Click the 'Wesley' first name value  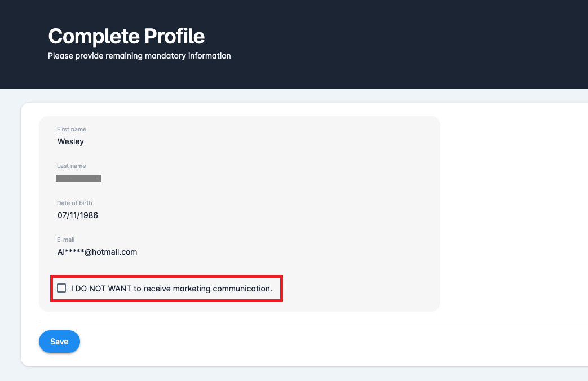pyautogui.click(x=70, y=141)
